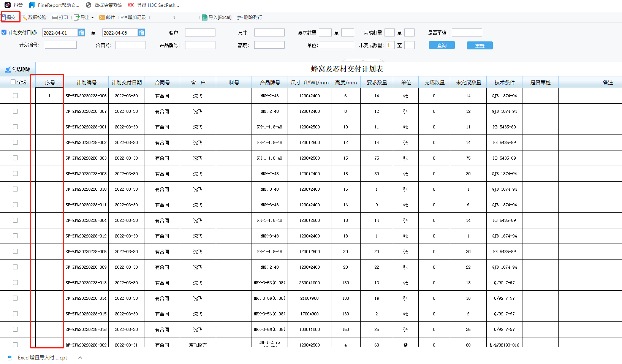Viewport: 622px width, 364px height.
Task: Check the row SF-ZFW20220228-008 checkbox
Action: 15,174
